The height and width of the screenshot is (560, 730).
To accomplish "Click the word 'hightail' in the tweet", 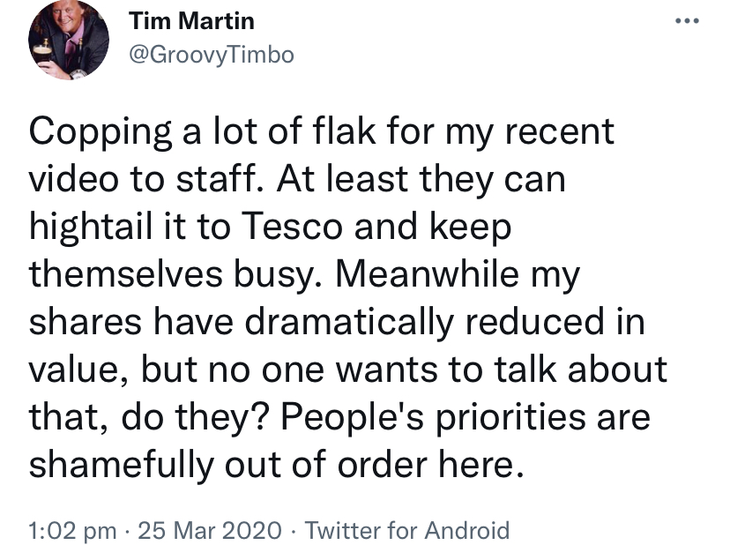I will (x=92, y=227).
